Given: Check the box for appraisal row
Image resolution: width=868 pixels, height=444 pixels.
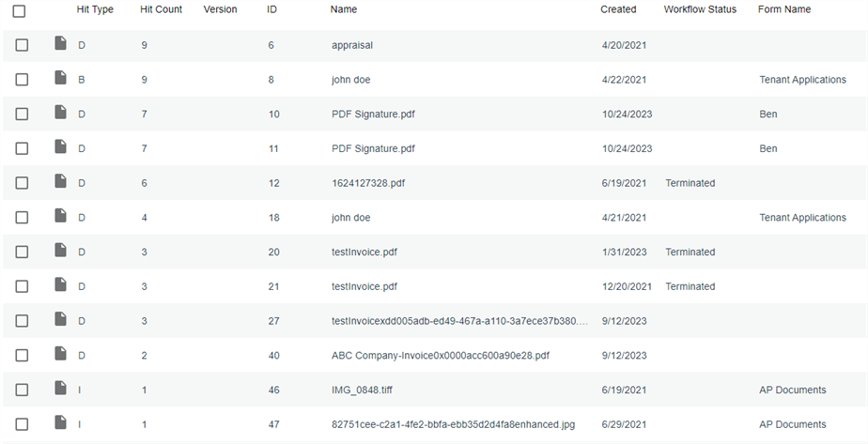Looking at the screenshot, I should coord(22,45).
